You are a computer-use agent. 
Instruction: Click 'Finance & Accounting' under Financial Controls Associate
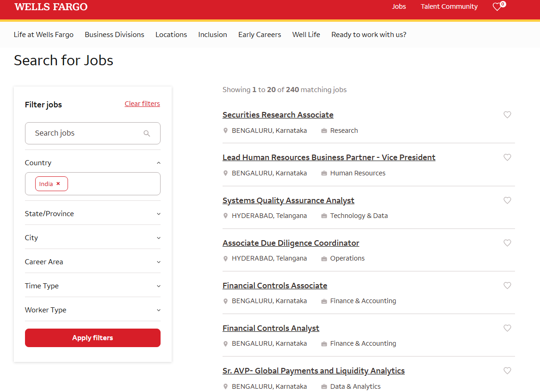click(x=363, y=301)
